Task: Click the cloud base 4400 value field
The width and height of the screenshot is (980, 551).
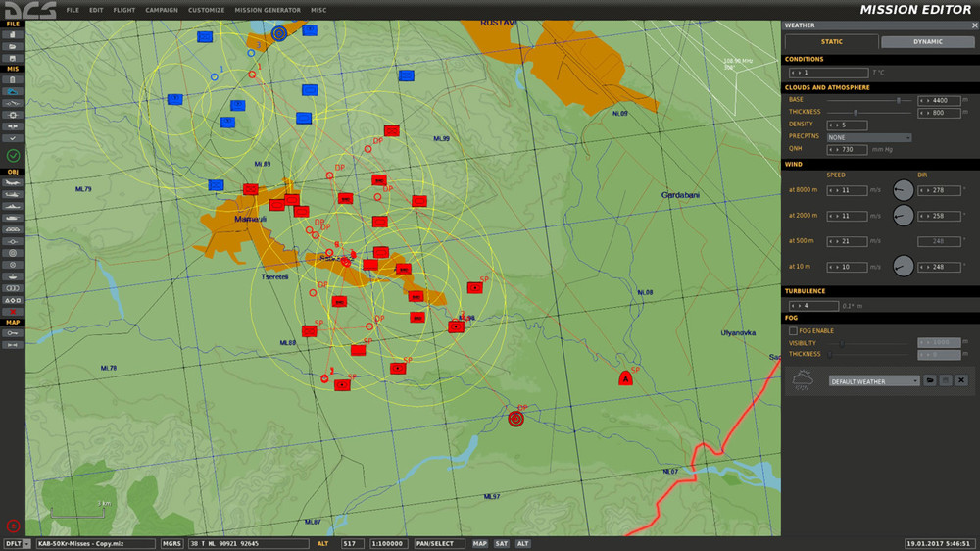Action: (x=939, y=100)
